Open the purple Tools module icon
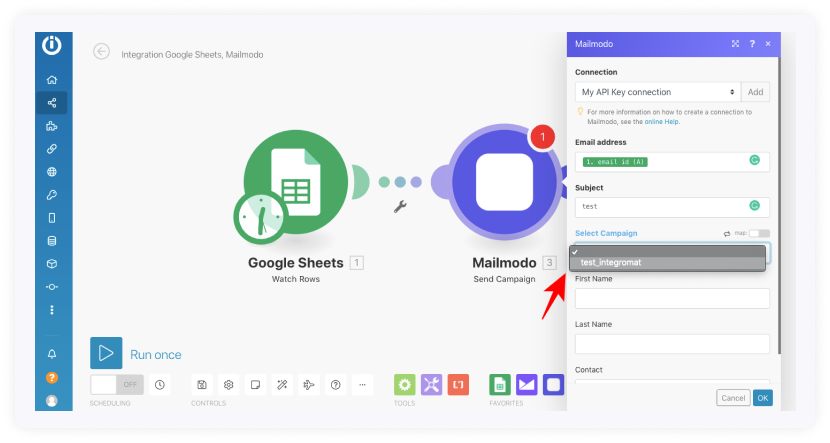 tap(431, 385)
